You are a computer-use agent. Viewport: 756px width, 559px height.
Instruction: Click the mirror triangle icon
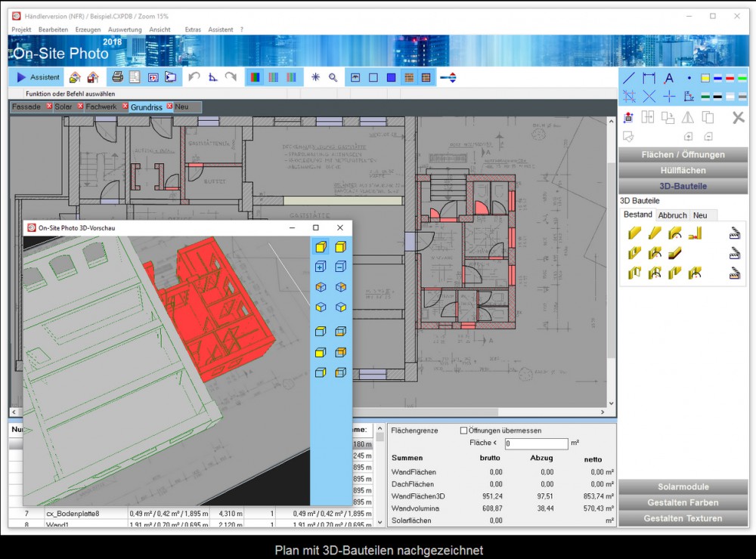(x=688, y=117)
